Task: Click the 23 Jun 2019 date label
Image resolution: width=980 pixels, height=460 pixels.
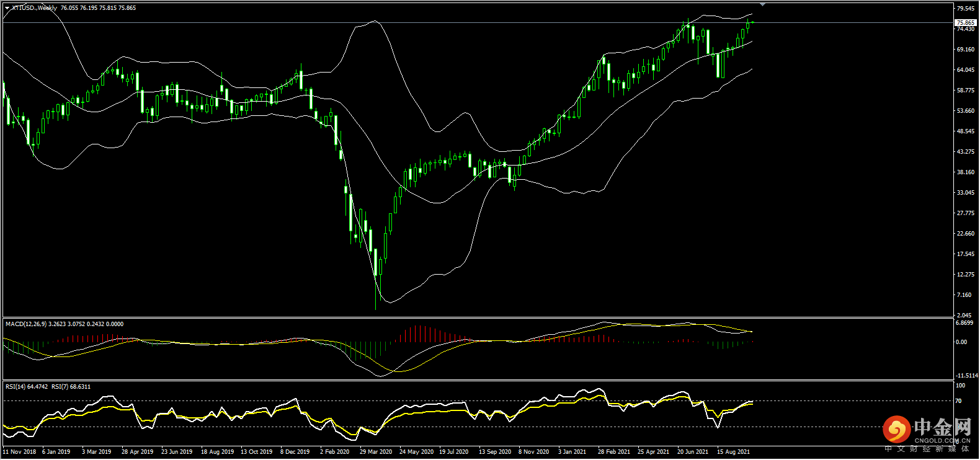Action: tap(177, 452)
